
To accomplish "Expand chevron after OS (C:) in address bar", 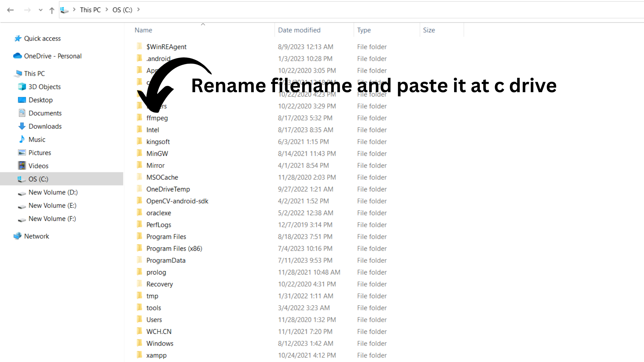I will (139, 10).
